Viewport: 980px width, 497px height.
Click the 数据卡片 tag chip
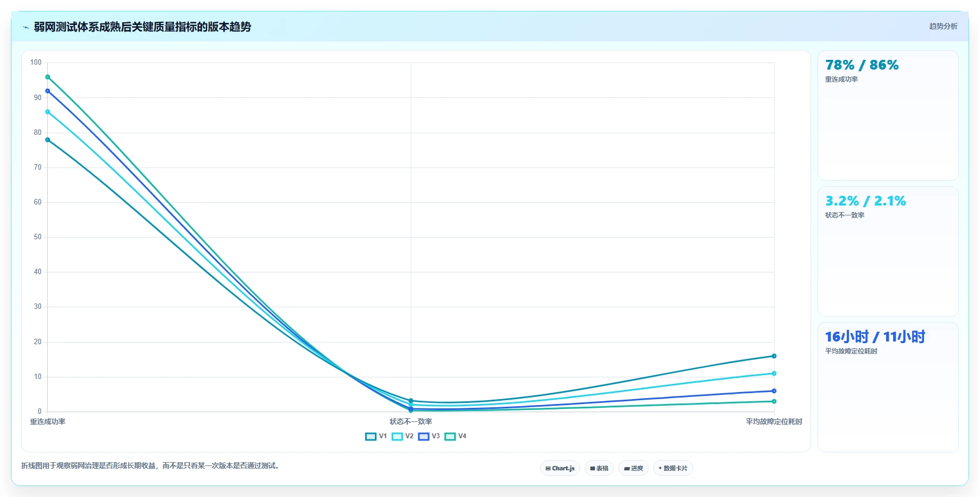[x=673, y=468]
